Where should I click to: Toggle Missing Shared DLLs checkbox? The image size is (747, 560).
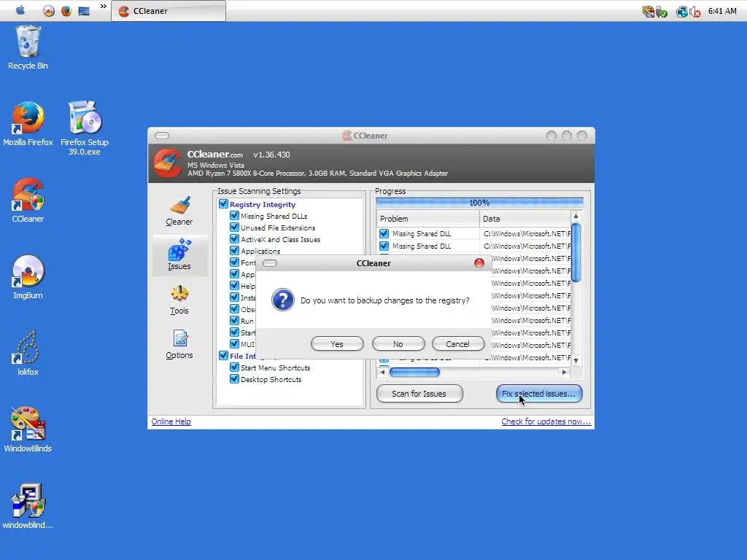(x=234, y=215)
